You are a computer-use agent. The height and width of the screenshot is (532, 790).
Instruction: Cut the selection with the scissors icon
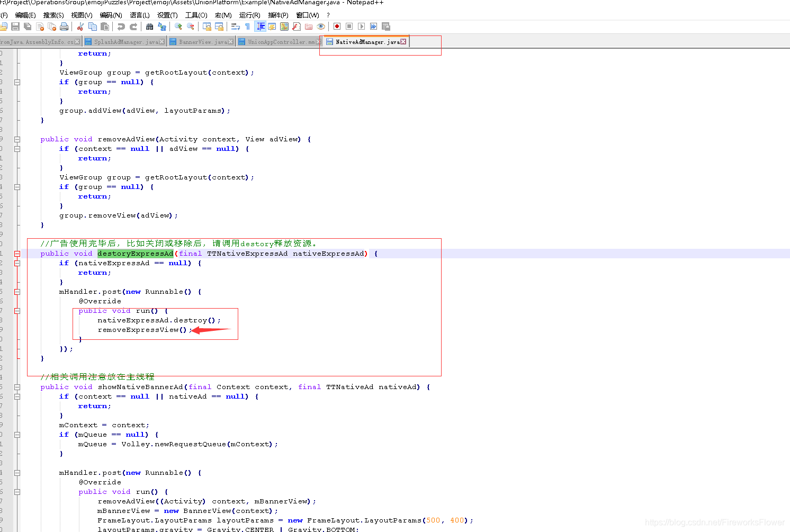pyautogui.click(x=80, y=26)
